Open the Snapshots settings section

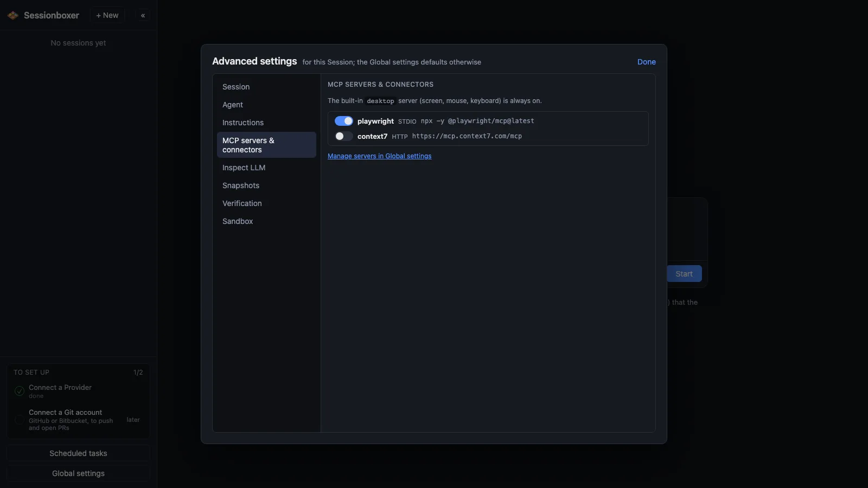[x=266, y=185]
